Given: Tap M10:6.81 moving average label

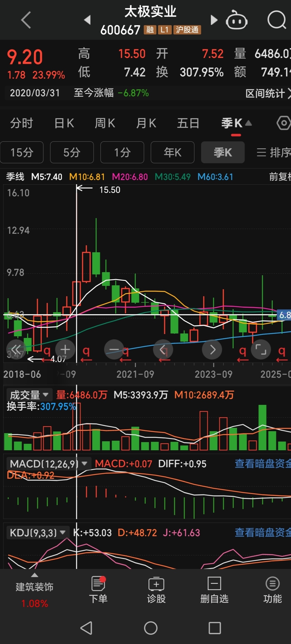Looking at the screenshot, I should point(87,177).
